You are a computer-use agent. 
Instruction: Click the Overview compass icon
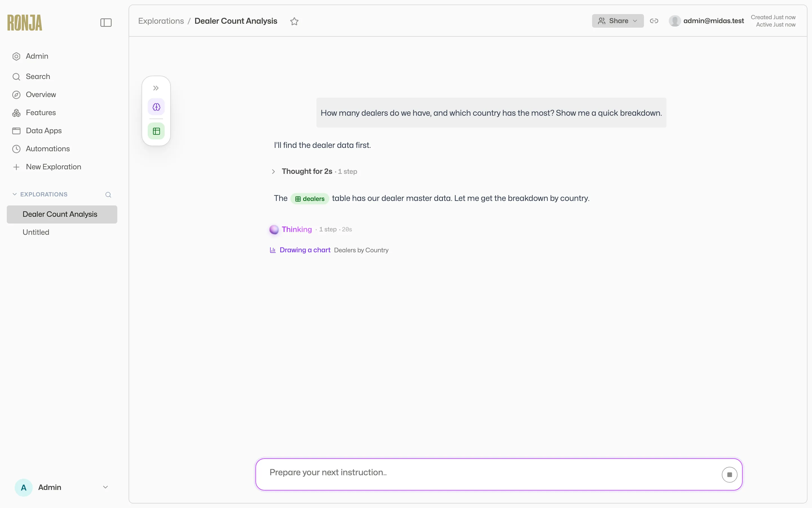pyautogui.click(x=16, y=95)
